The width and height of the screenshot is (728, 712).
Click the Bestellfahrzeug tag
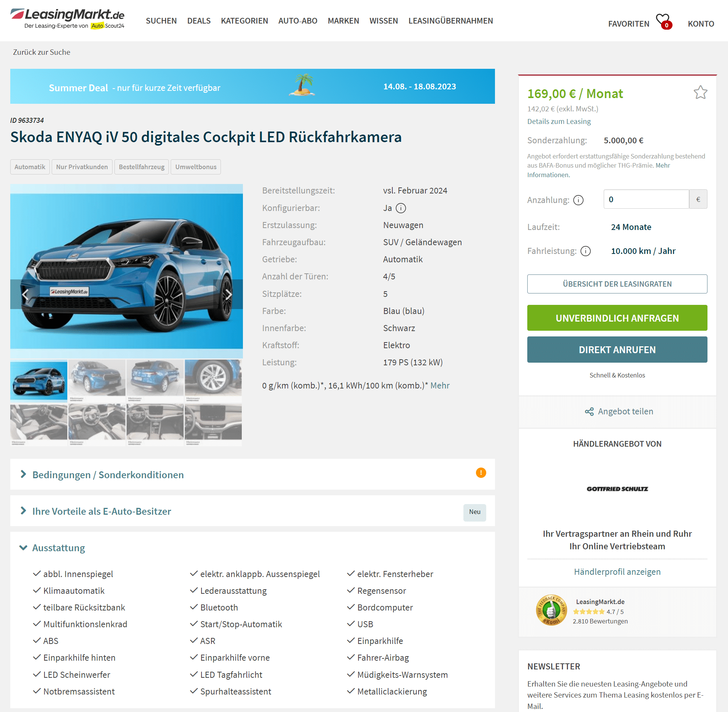(x=142, y=167)
